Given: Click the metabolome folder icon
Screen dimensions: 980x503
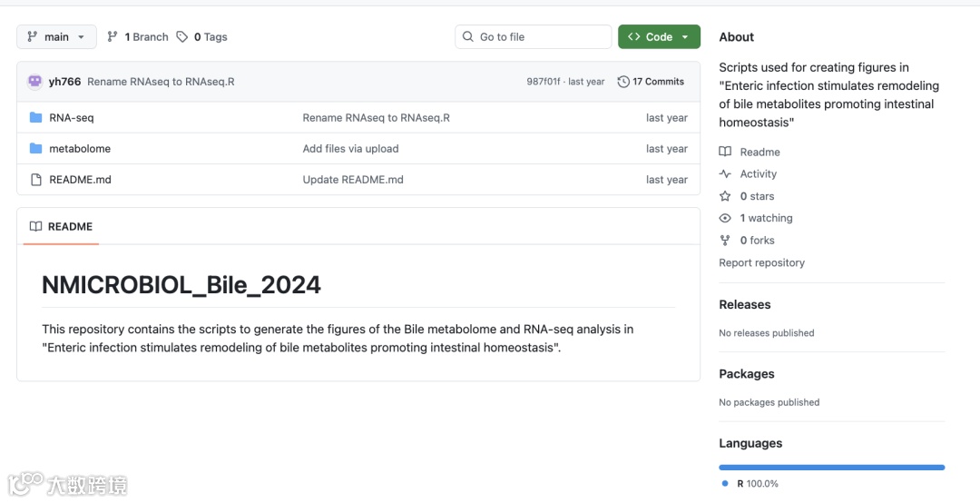Looking at the screenshot, I should pyautogui.click(x=36, y=149).
